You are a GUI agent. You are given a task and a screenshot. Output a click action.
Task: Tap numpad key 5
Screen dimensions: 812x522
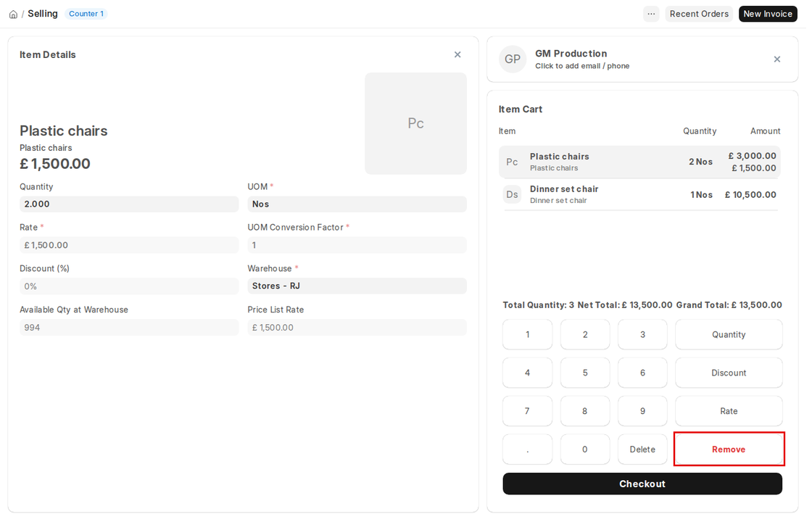[584, 373]
